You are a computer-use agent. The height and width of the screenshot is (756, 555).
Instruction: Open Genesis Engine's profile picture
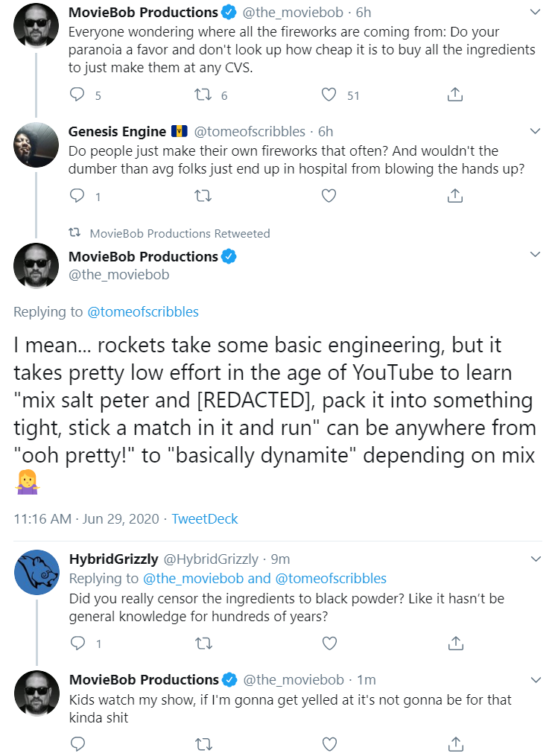[x=37, y=144]
